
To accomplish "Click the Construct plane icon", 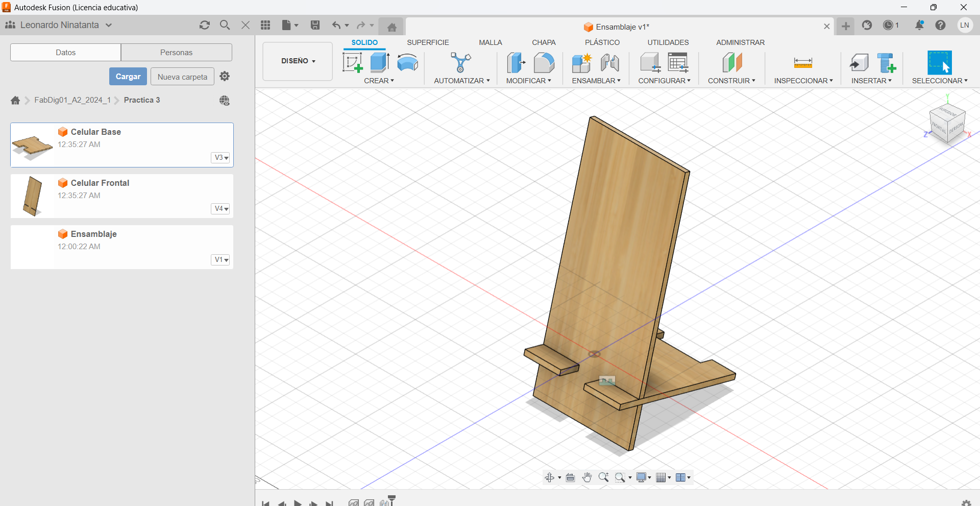I will point(732,63).
